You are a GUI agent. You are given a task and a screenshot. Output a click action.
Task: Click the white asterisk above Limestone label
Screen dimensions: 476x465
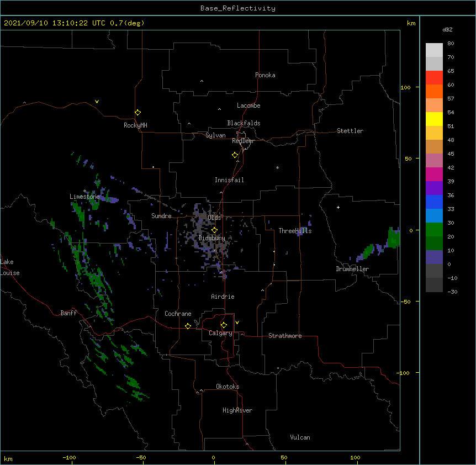pyautogui.click(x=85, y=191)
